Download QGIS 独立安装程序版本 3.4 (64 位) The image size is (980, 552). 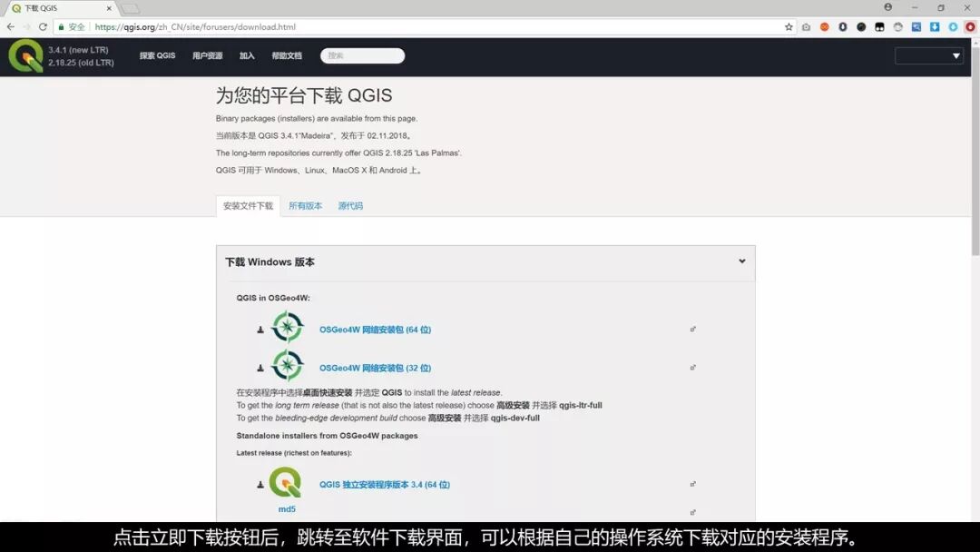[385, 485]
